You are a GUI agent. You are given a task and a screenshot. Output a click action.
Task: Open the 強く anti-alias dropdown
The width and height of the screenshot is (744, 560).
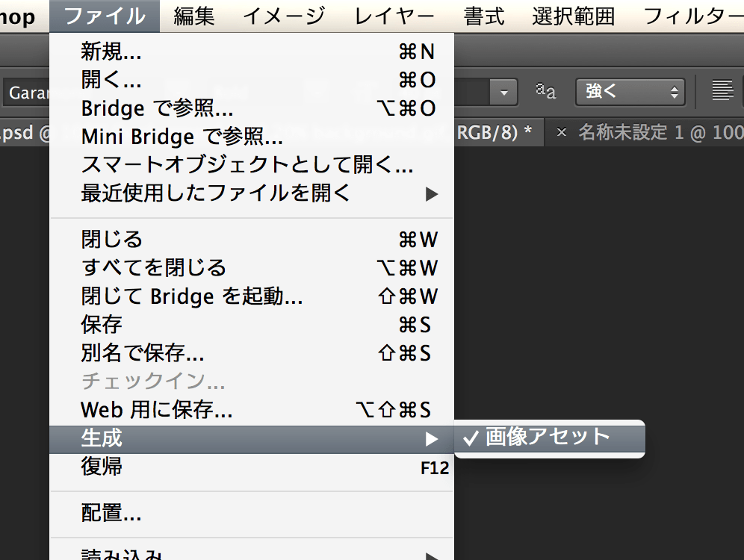coord(630,92)
